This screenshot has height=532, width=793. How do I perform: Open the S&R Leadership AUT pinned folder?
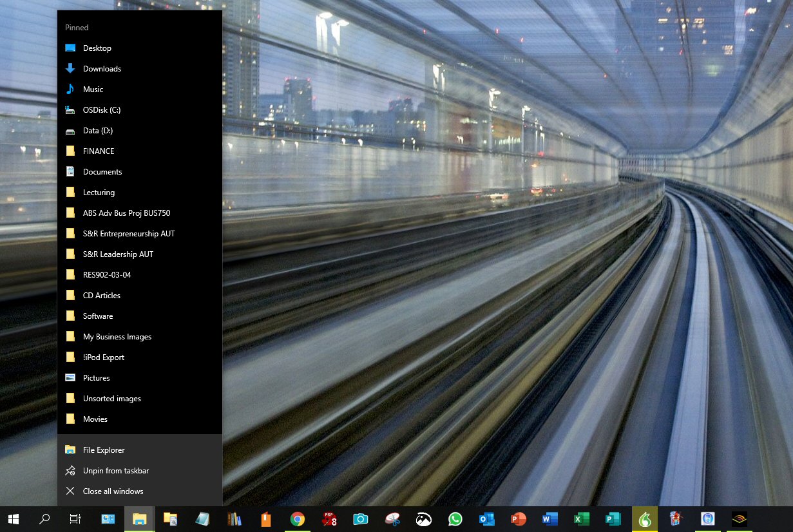[x=118, y=254]
